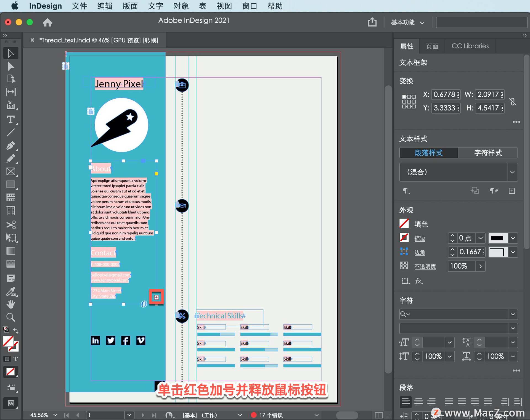Viewport: 530px width, 420px height.
Task: Click the stroke color swatch
Action: coord(404,237)
